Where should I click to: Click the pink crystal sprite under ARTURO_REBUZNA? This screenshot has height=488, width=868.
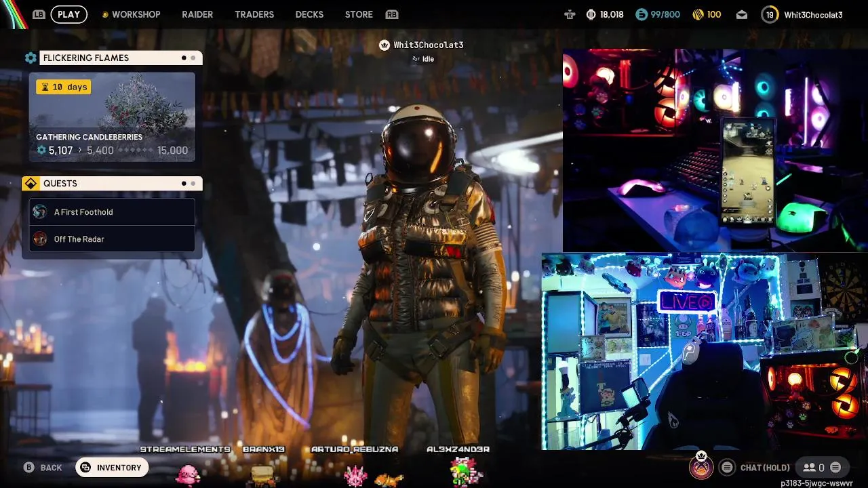click(x=355, y=477)
